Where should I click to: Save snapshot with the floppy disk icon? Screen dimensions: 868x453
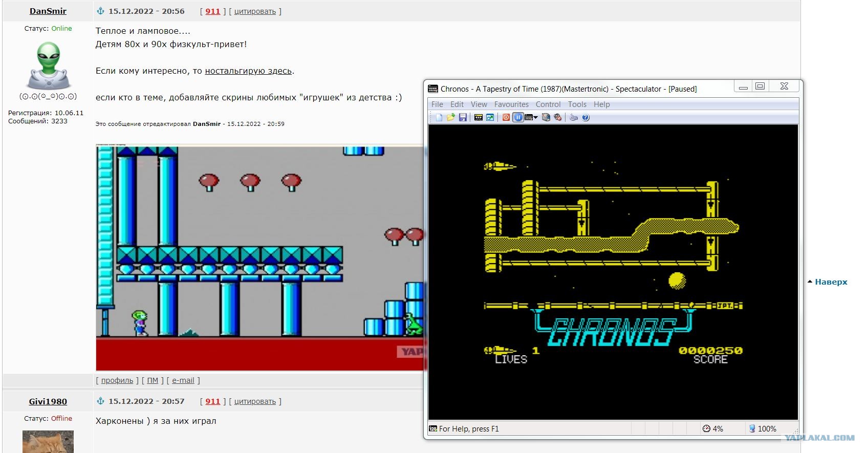click(463, 117)
